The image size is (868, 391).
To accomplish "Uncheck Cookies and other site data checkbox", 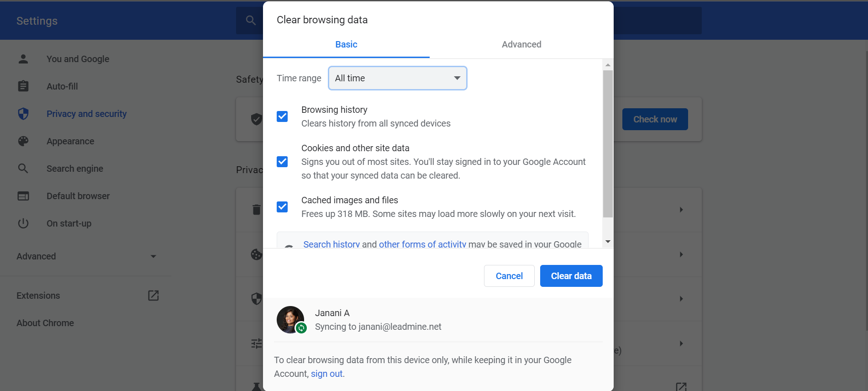I will [x=282, y=162].
